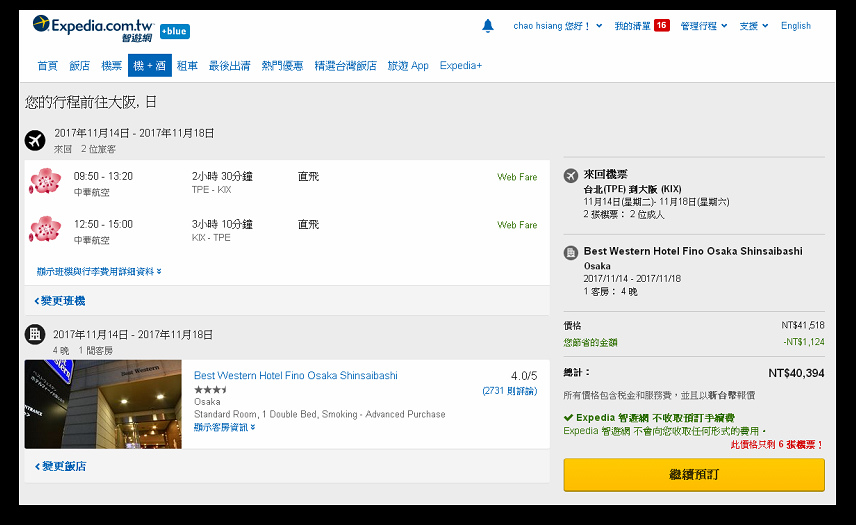
Task: Select the 機+酒 package tab
Action: pyautogui.click(x=150, y=65)
